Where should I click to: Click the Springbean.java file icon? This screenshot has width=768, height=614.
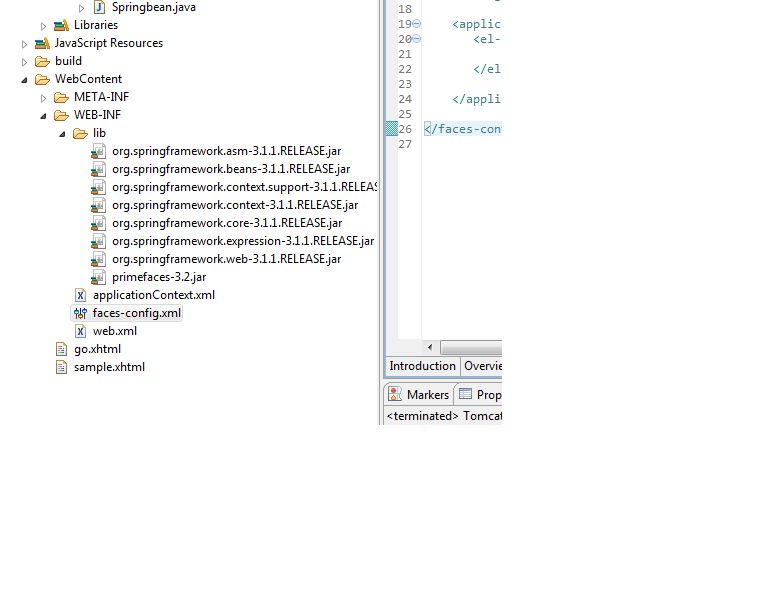tap(99, 7)
